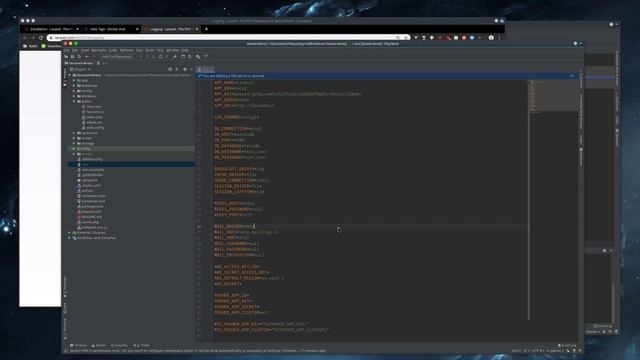640x360 pixels.
Task: Open the VCS menu
Action: (160, 50)
